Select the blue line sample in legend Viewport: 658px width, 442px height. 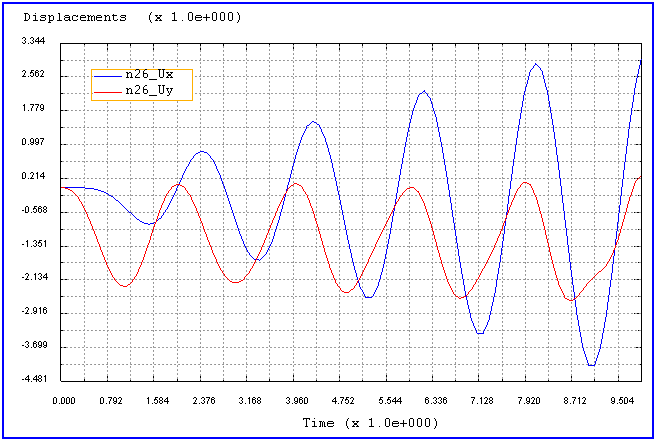click(x=107, y=75)
